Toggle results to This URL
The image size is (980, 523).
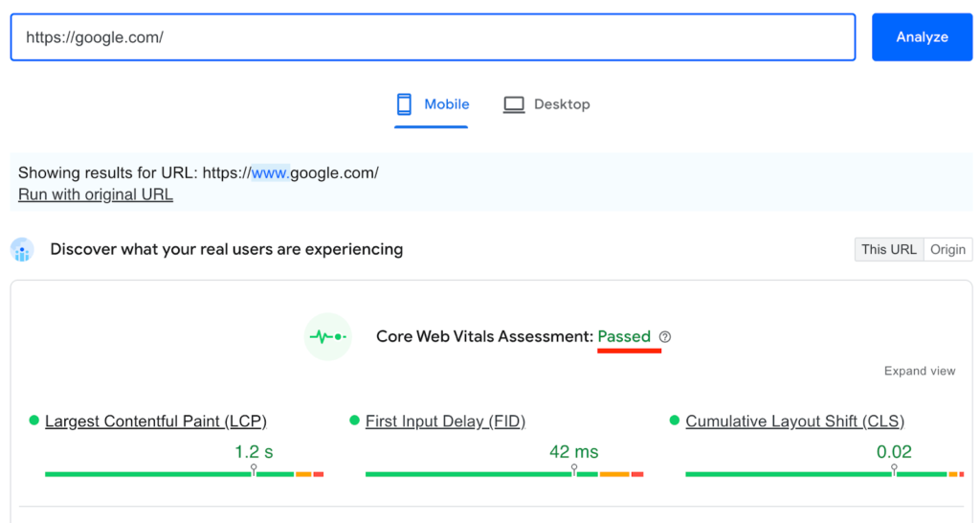888,249
